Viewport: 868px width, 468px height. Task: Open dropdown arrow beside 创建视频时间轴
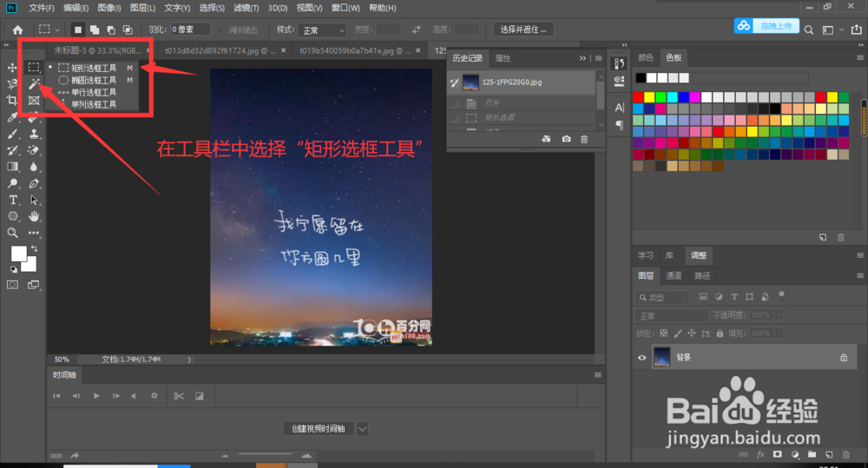(362, 429)
